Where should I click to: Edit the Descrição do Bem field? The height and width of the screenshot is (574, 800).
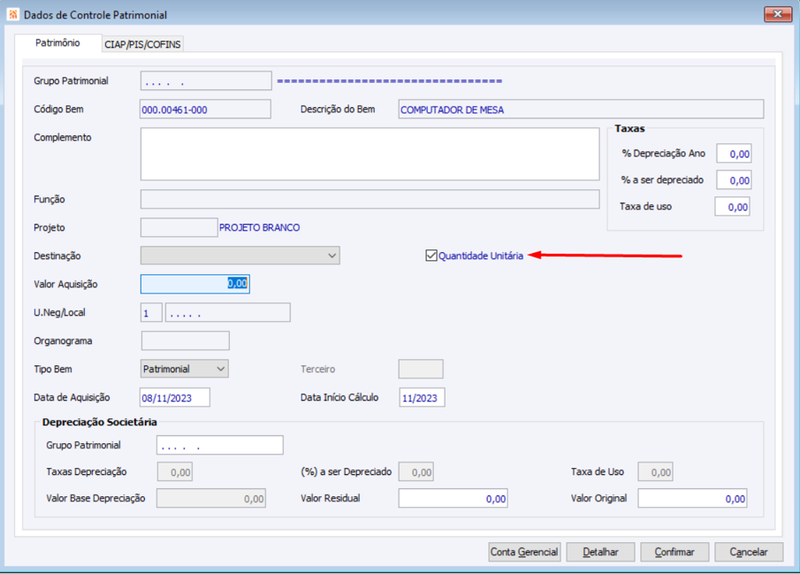click(x=581, y=109)
